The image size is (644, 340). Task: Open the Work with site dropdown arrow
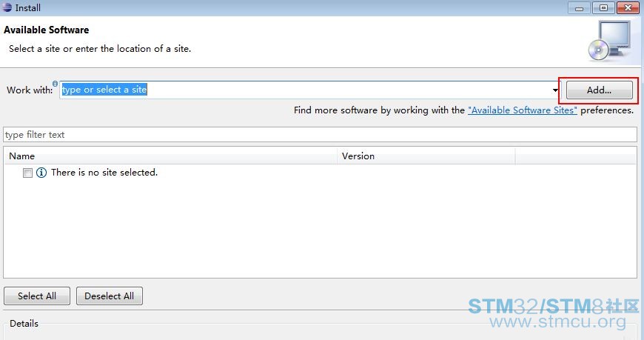[x=555, y=90]
